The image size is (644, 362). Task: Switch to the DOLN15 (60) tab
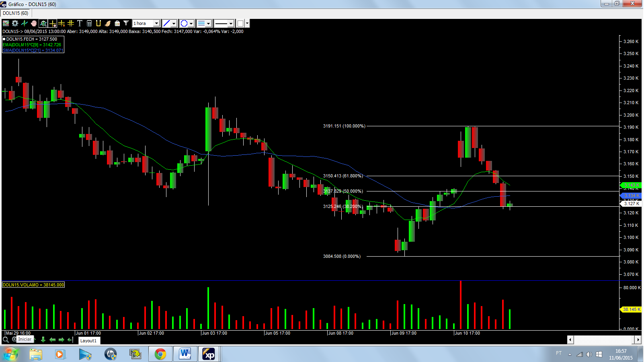point(16,13)
